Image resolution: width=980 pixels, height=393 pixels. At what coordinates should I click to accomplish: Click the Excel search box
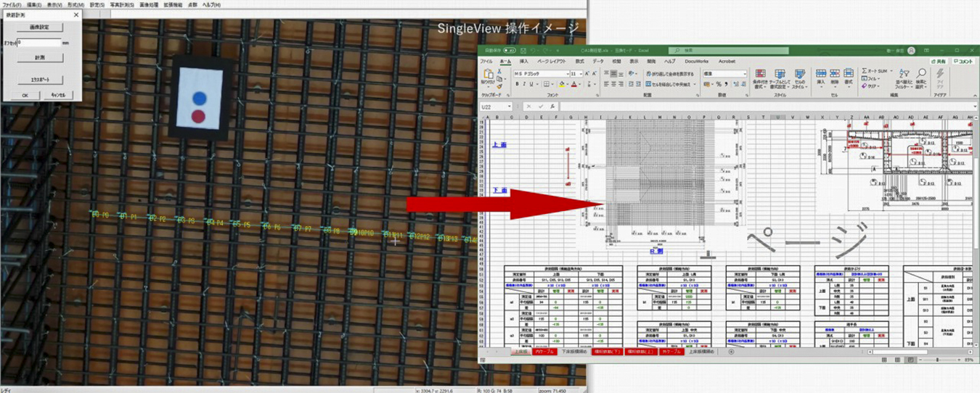pyautogui.click(x=728, y=51)
